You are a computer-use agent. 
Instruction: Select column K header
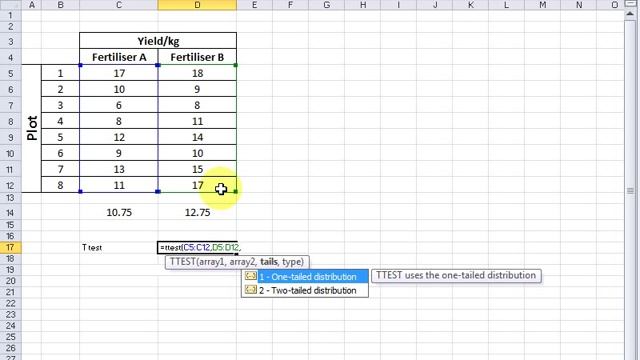click(471, 5)
